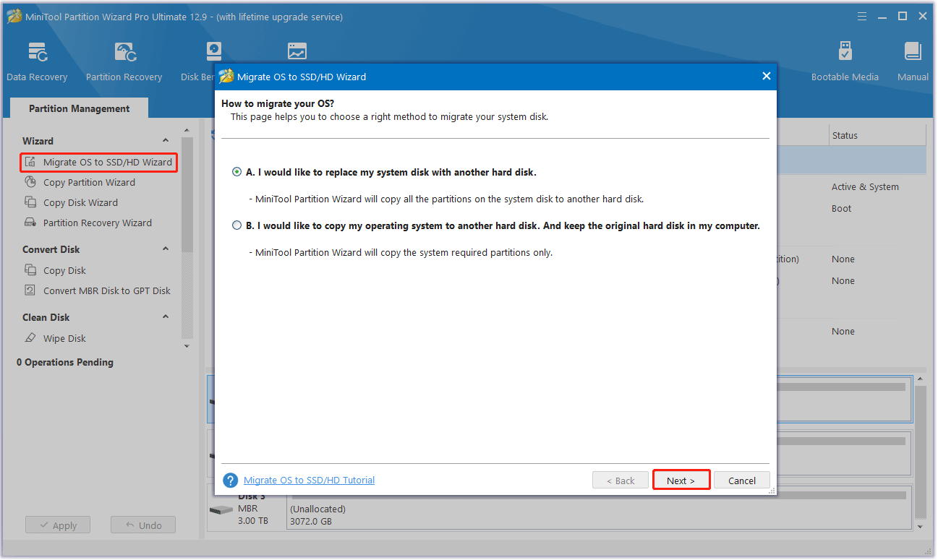Click the Cancel button
Viewport: 938px width, 560px height.
point(742,481)
